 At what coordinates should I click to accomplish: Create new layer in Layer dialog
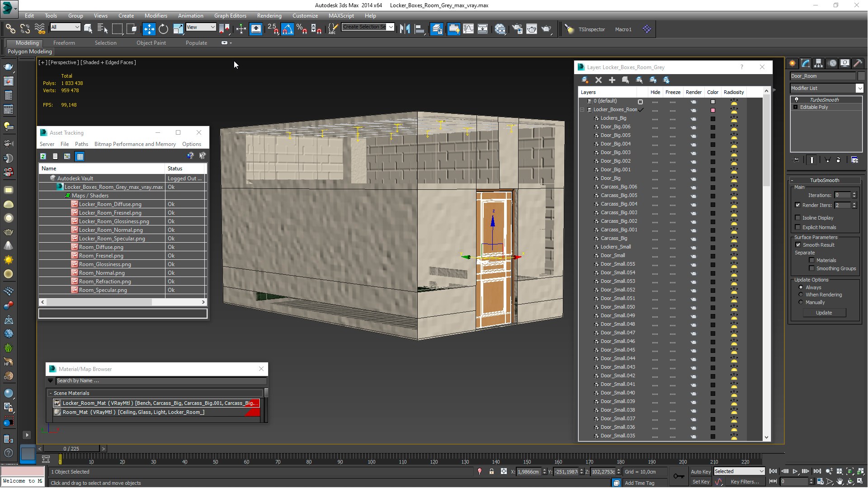coord(585,80)
